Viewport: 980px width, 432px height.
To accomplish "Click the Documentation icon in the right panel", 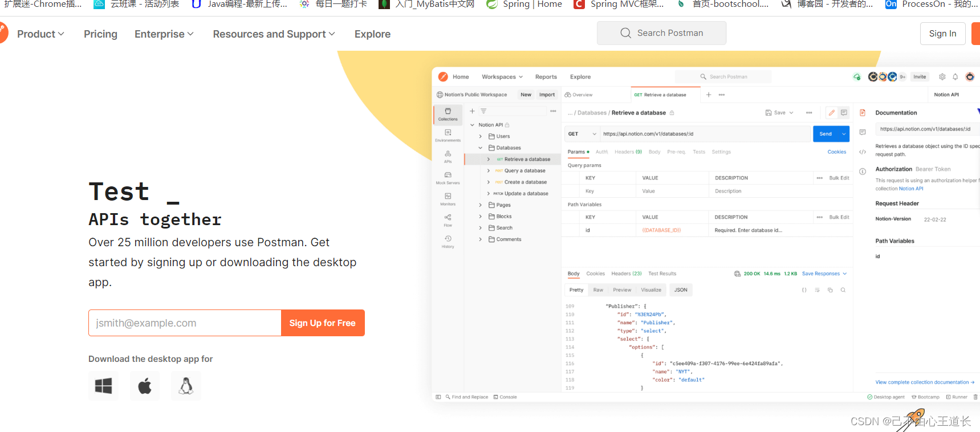I will tap(863, 113).
